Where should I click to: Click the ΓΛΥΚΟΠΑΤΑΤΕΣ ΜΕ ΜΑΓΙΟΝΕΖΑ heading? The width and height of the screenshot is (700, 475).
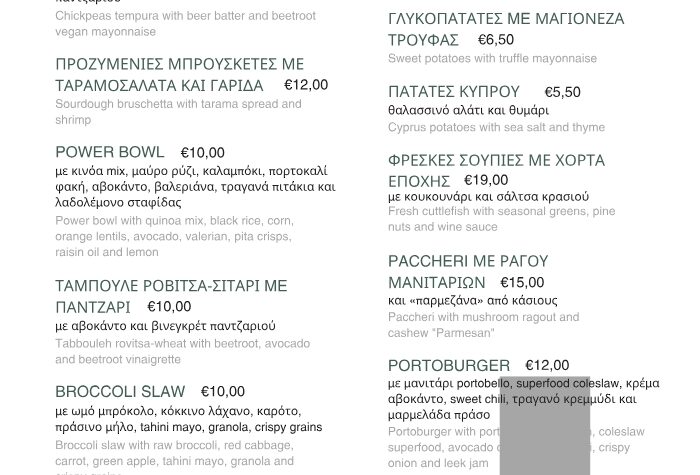(x=506, y=19)
